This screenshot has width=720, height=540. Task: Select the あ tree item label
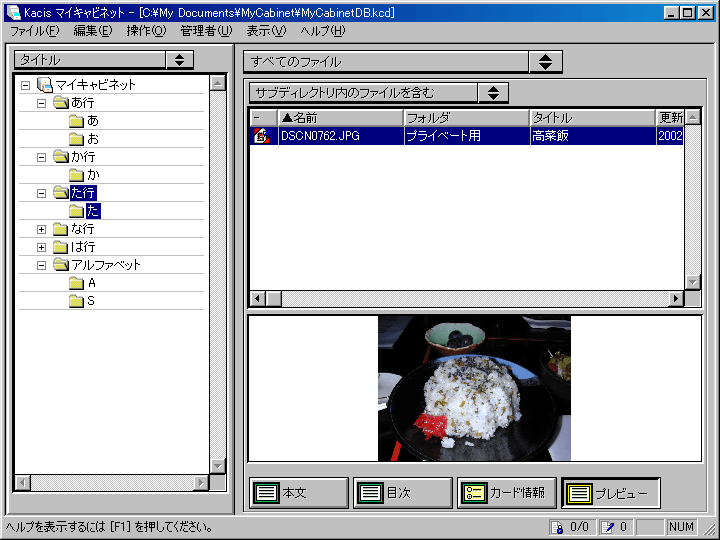(93, 121)
